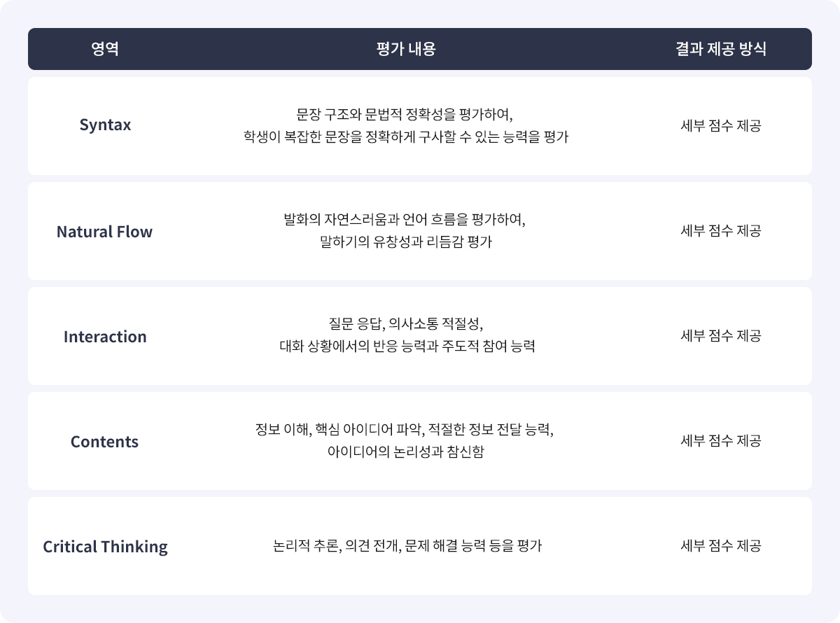Select the Natural Flow row label
Viewport: 840px width, 623px height.
[x=104, y=231]
